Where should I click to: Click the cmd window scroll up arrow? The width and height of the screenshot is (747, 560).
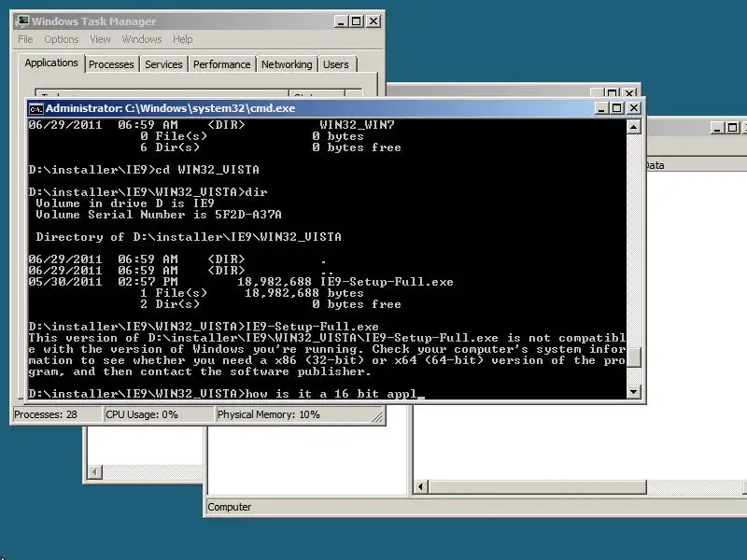tap(634, 127)
